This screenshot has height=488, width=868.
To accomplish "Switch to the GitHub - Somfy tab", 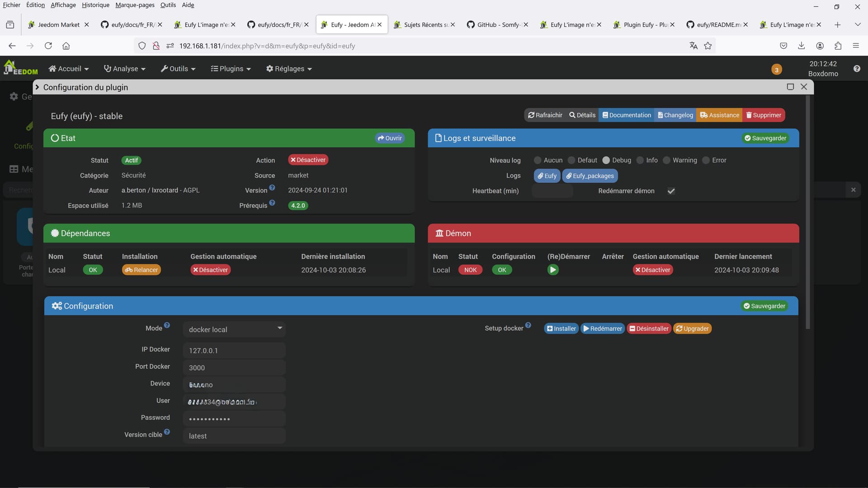I will [x=497, y=25].
